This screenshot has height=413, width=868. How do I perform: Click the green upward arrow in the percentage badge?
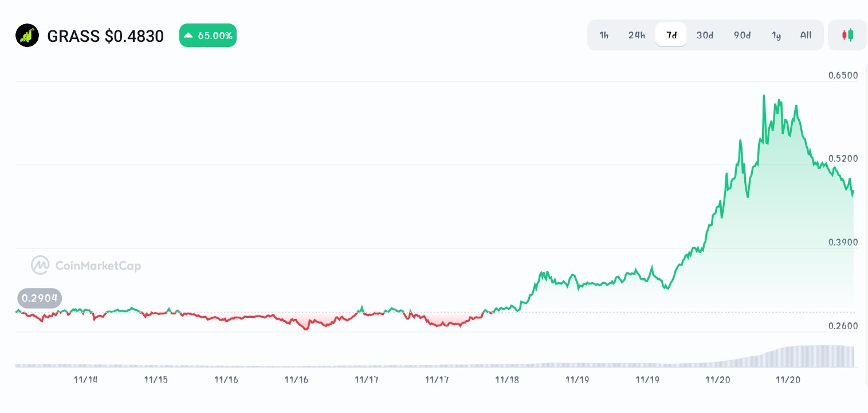188,35
